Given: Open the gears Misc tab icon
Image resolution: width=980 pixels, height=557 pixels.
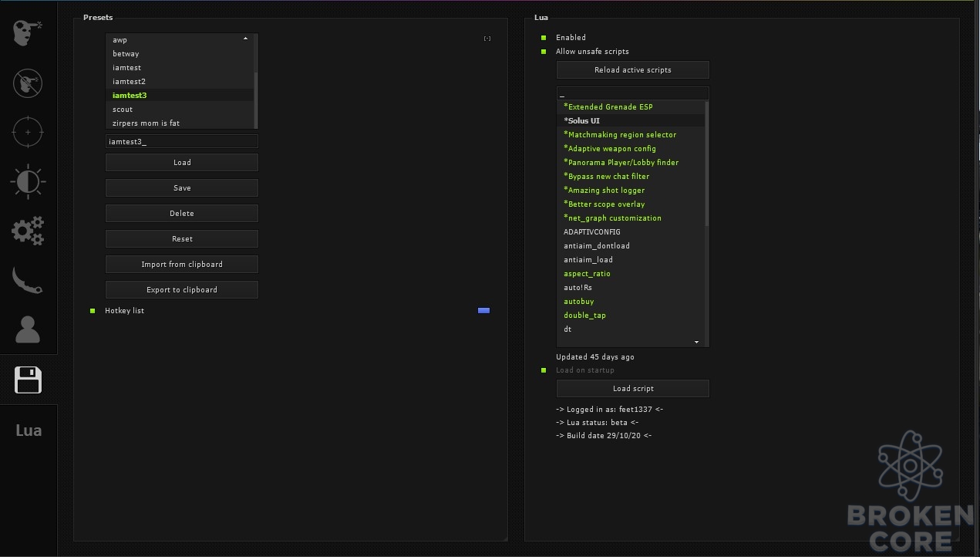Looking at the screenshot, I should 28,231.
